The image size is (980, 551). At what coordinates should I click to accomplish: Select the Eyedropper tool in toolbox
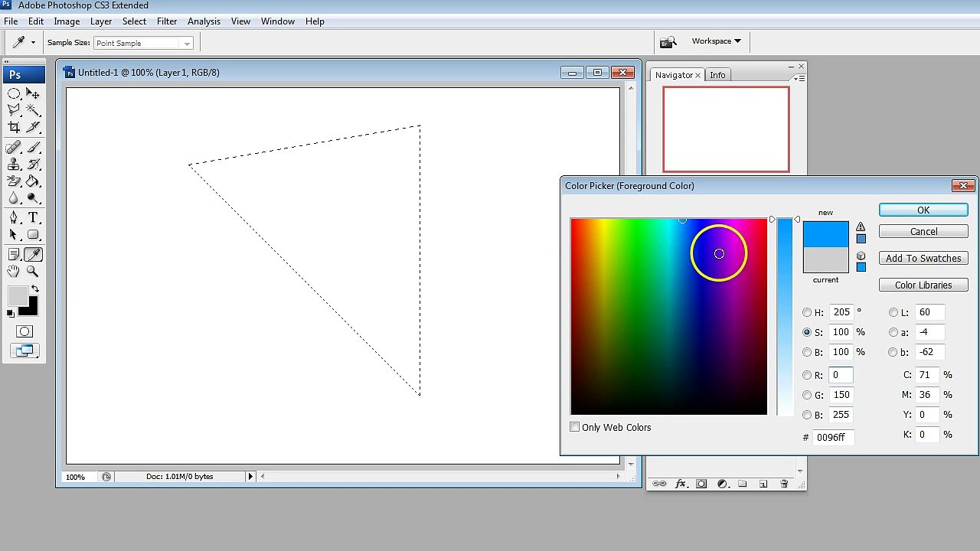point(33,255)
